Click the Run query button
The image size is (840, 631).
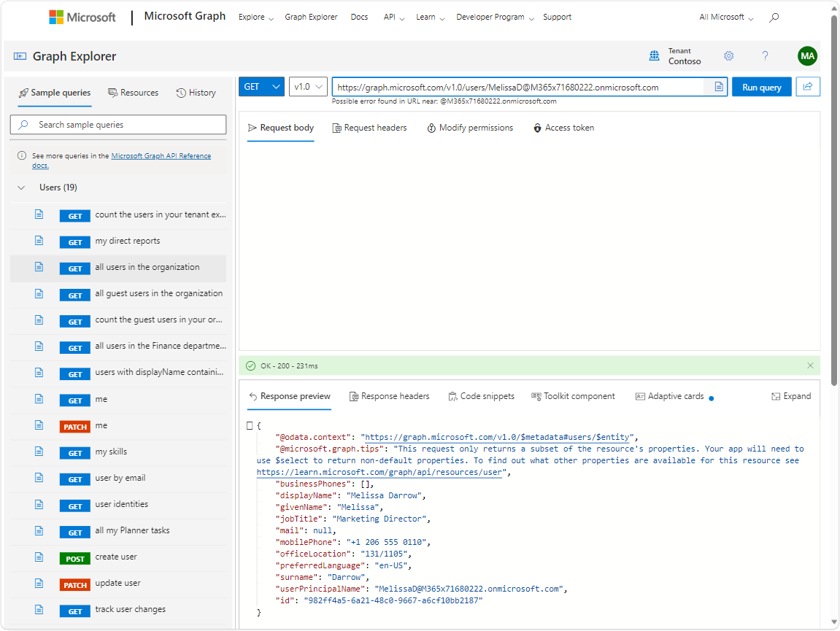coord(761,87)
